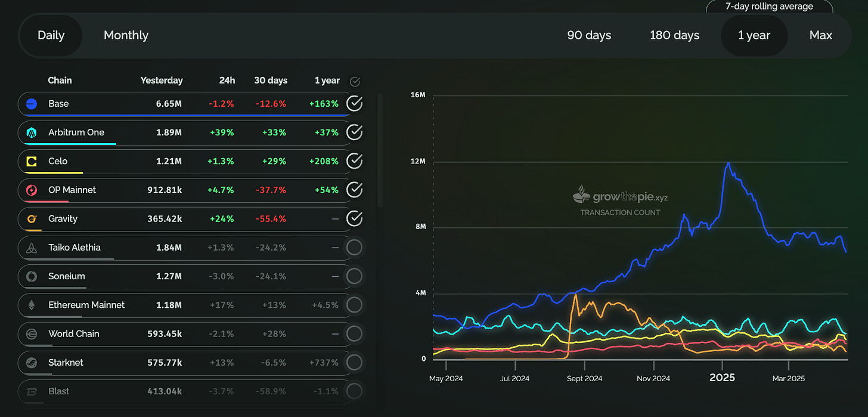The image size is (868, 417).
Task: Click the 7-day rolling average label
Action: [769, 7]
